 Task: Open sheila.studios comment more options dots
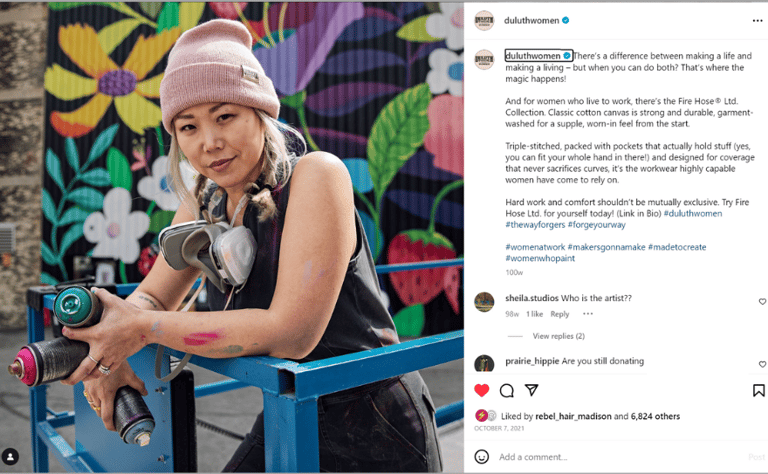coord(588,314)
